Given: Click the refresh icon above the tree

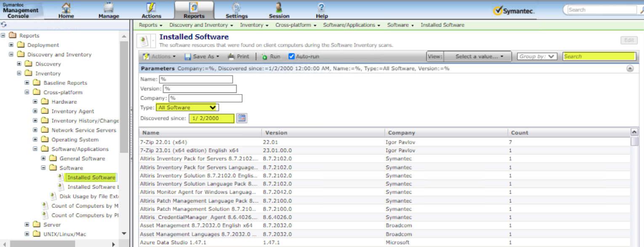Looking at the screenshot, I should [4, 25].
